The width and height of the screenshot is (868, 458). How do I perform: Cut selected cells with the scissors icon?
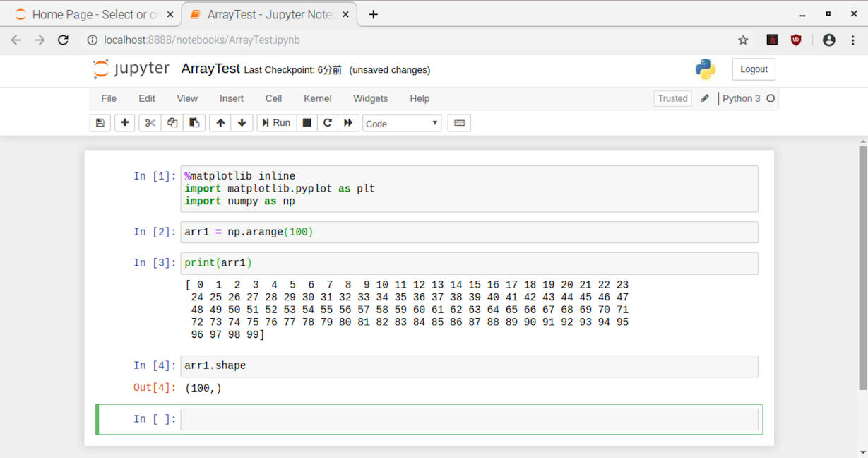(150, 123)
